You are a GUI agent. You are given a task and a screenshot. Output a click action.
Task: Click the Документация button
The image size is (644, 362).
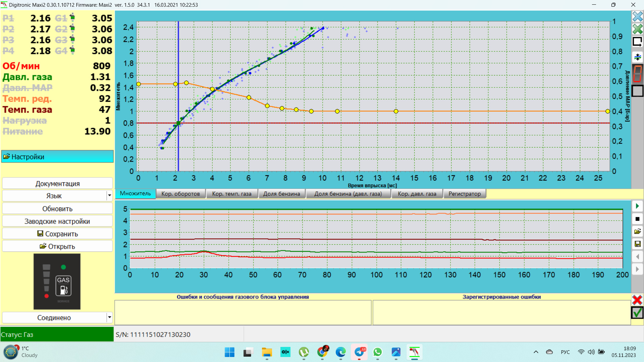57,184
